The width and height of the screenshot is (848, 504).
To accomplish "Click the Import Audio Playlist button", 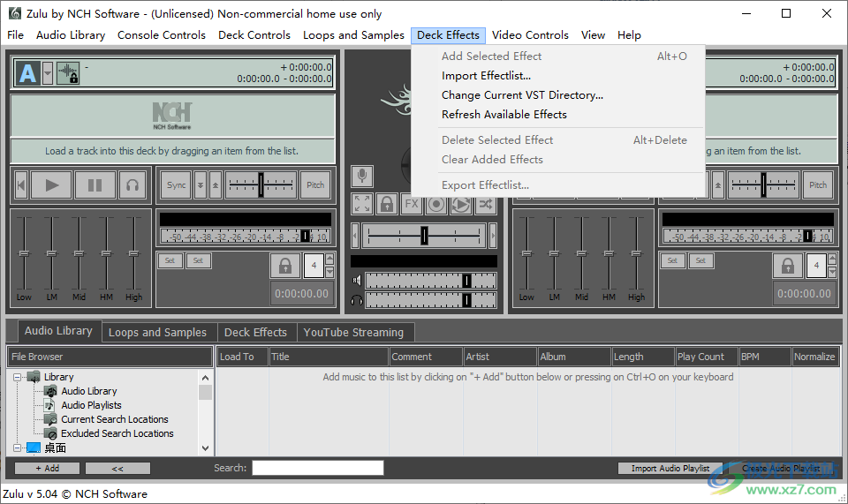I will 670,469.
